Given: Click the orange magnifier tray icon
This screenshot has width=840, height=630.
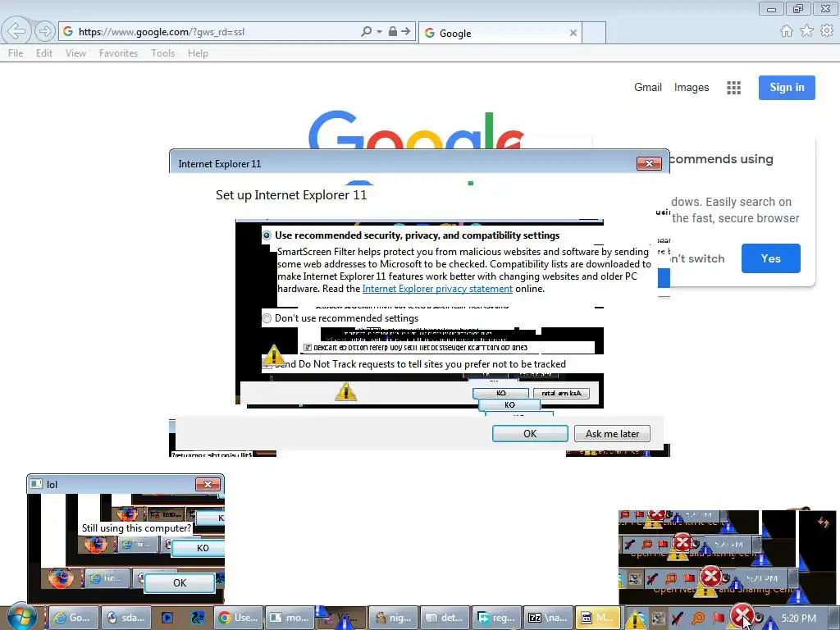Looking at the screenshot, I should (699, 619).
